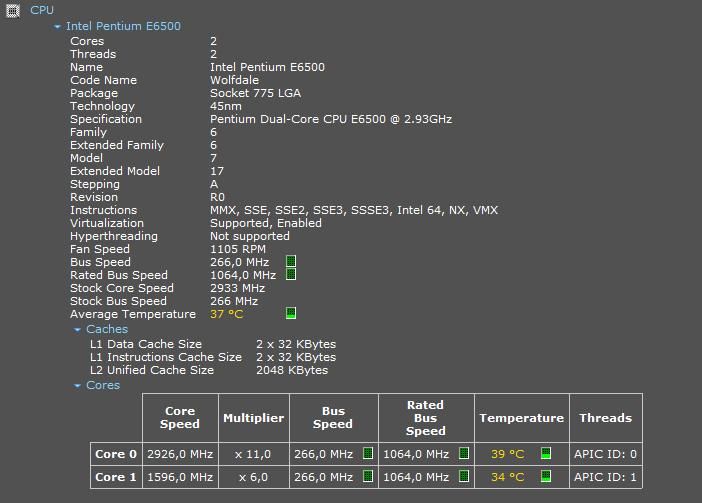Click the Pentium Dual-Core CPU E6500 @ 2.93GHz text

331,119
